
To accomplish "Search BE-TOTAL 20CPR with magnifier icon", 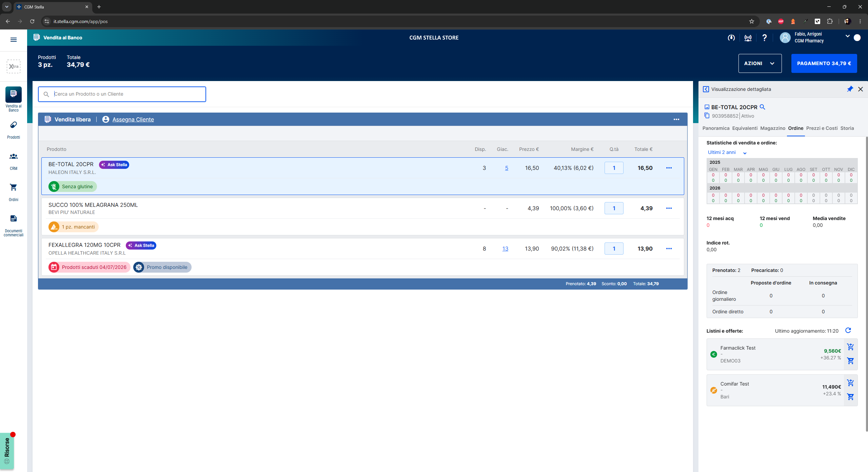I will click(763, 107).
